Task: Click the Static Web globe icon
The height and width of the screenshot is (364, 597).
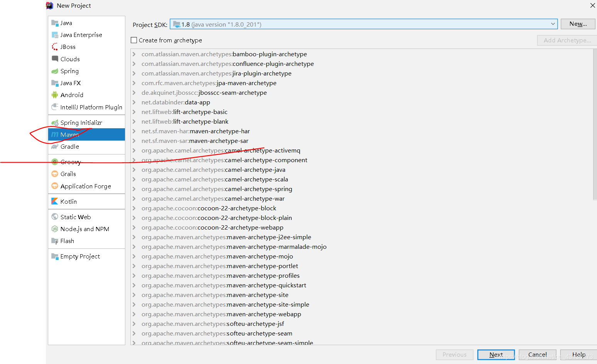Action: (x=55, y=217)
